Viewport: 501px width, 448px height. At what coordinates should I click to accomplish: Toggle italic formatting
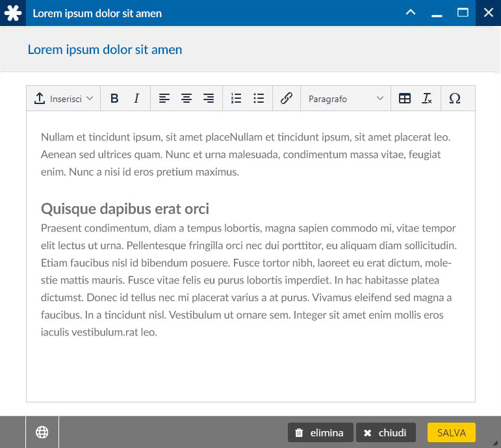pyautogui.click(x=136, y=98)
